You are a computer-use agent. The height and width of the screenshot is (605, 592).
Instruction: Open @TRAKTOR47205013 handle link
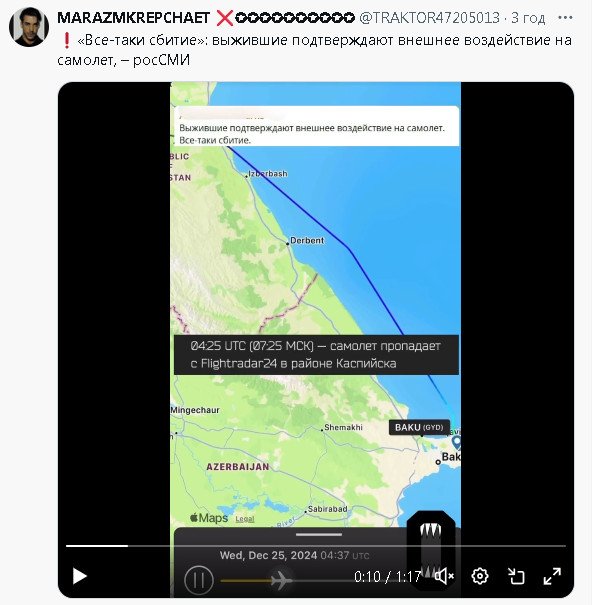click(429, 18)
